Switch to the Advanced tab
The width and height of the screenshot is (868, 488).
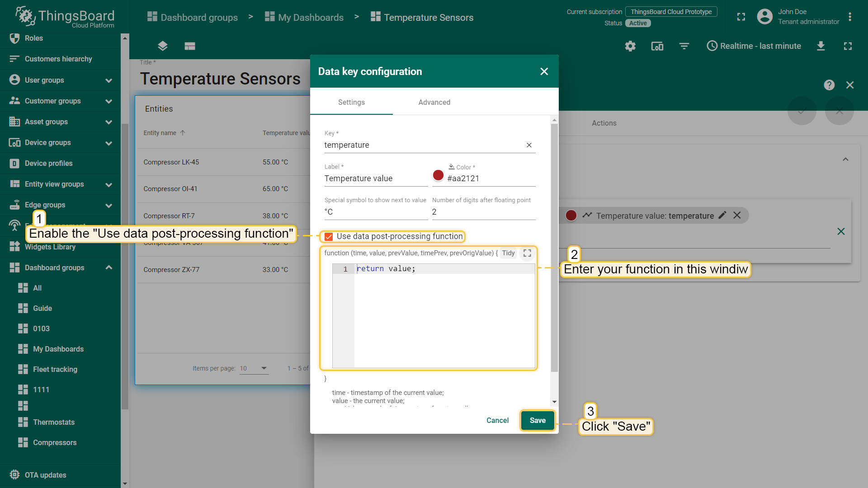(x=434, y=102)
